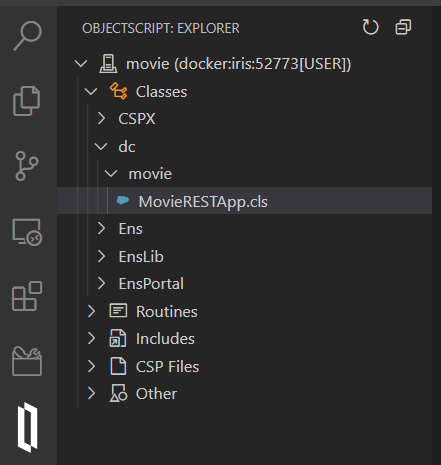Screen dimensions: 441x465
Task: Expand the Includes node chevron
Action: 91,338
